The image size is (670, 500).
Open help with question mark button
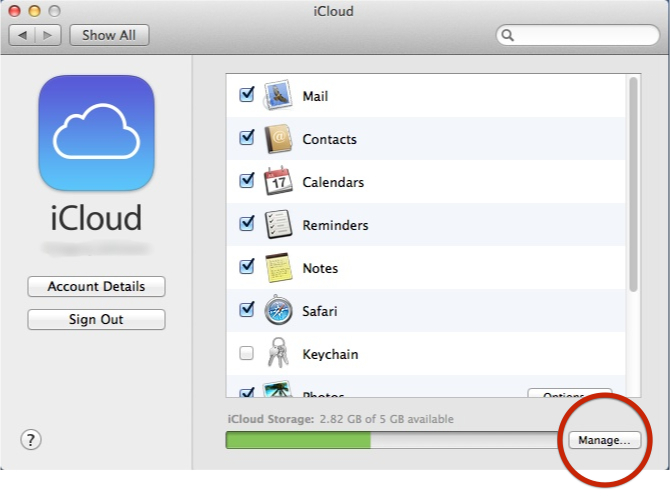click(31, 439)
